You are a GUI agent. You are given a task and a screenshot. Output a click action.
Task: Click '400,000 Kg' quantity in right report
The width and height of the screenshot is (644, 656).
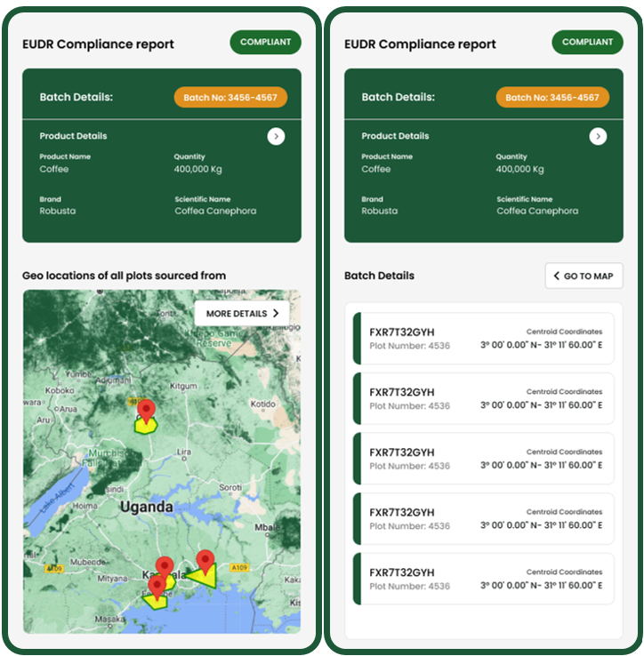519,169
